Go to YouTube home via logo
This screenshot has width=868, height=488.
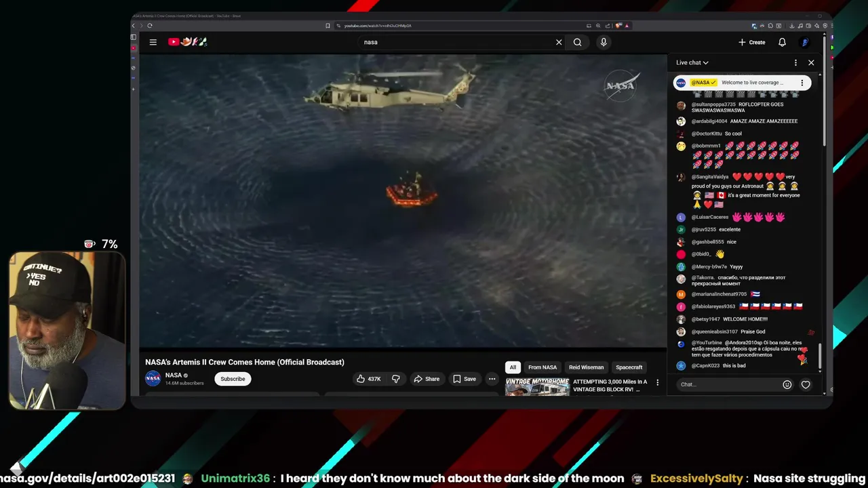(x=187, y=42)
